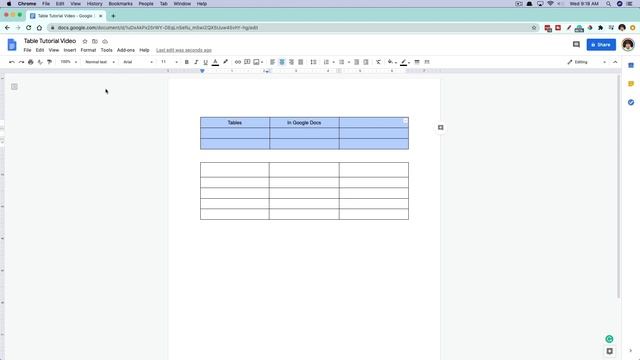Image resolution: width=640 pixels, height=360 pixels.
Task: Open the border color picker
Action: [404, 62]
